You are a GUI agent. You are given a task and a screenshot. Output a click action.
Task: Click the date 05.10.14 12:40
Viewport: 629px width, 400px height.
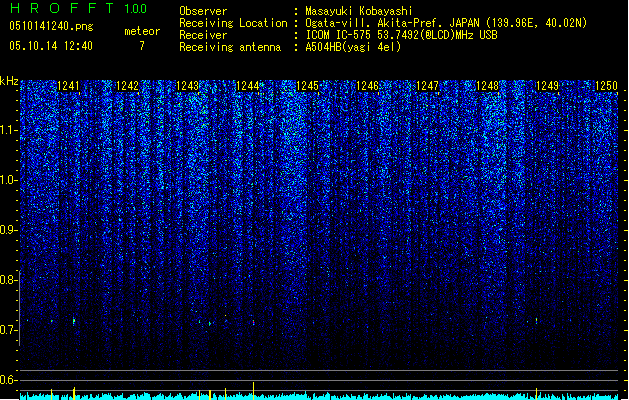tap(51, 46)
